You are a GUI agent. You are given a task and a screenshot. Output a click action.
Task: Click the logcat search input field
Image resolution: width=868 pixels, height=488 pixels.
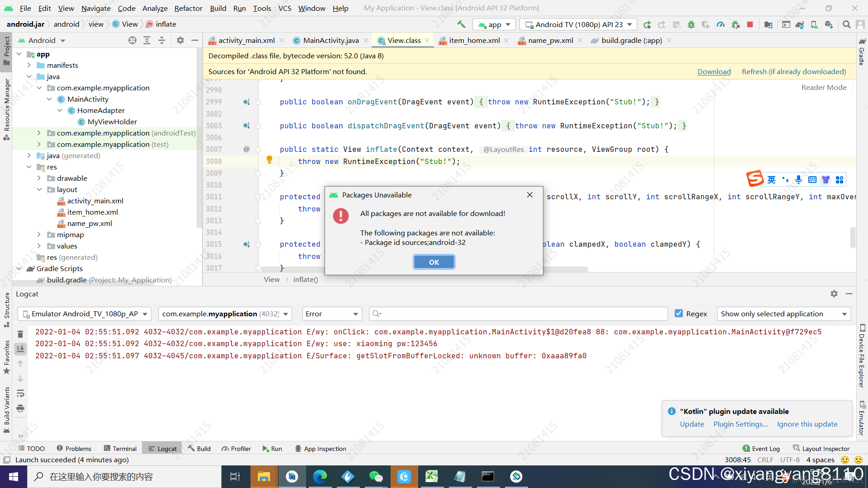tap(520, 314)
